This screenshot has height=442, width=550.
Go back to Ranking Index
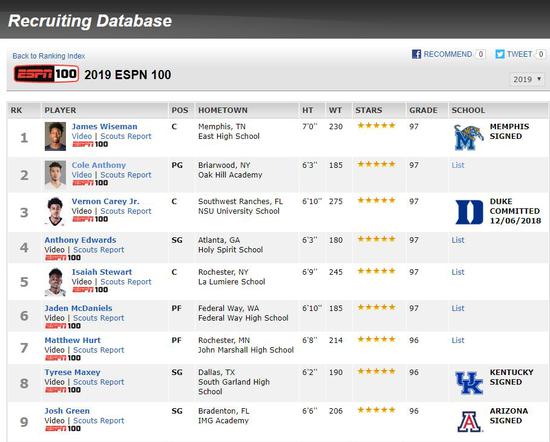[49, 56]
